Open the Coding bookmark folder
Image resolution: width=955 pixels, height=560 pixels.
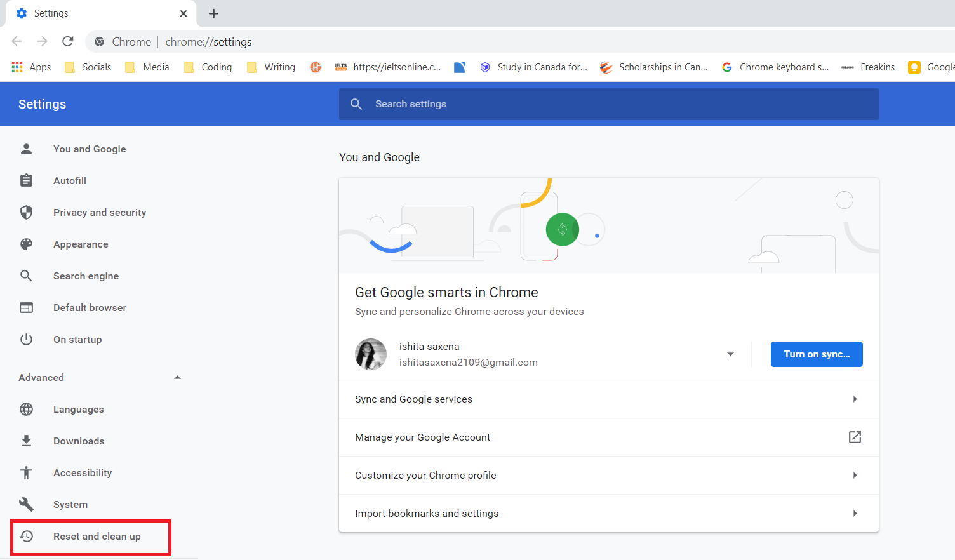pos(208,67)
